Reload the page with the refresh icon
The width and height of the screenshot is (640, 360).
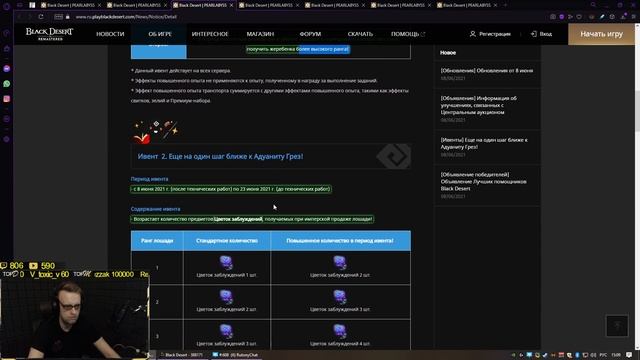[x=41, y=17]
